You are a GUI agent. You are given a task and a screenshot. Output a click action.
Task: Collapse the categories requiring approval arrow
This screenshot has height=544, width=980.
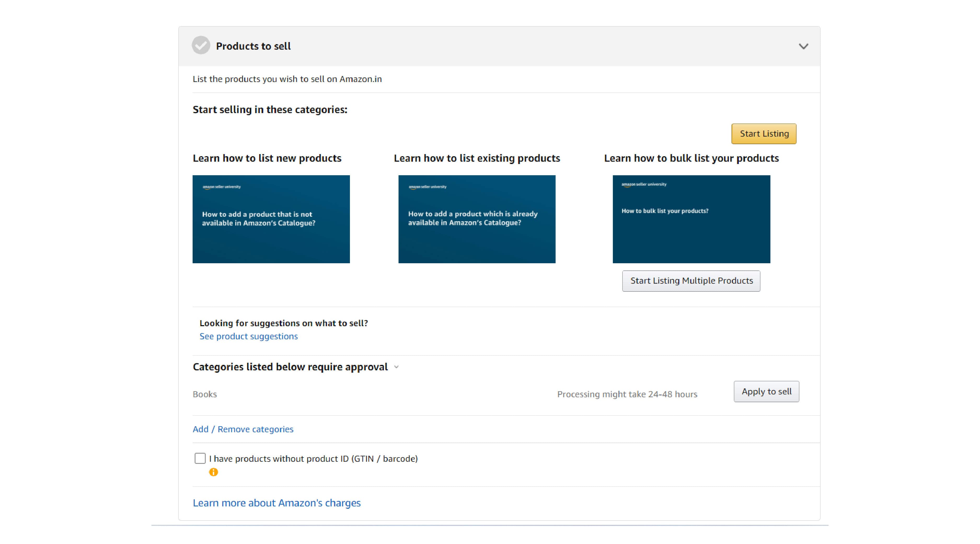396,367
